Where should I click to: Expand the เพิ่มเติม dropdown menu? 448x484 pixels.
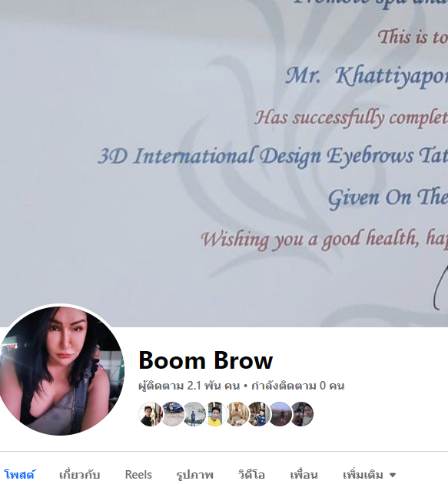click(x=370, y=475)
